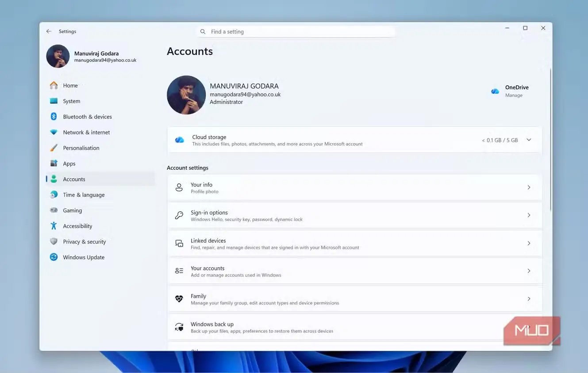Click the Apps icon in sidebar
Image resolution: width=588 pixels, height=373 pixels.
click(x=54, y=164)
